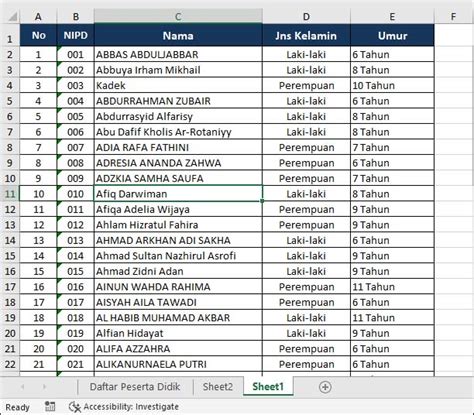Click the 10 Tahun age cell
Image resolution: width=474 pixels, height=415 pixels.
392,85
